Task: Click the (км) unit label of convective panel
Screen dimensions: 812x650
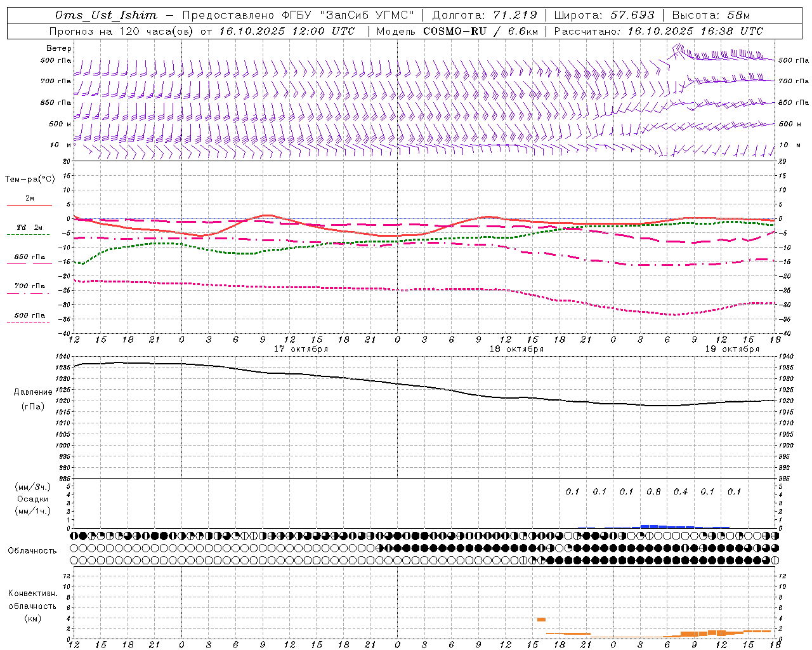Action: [33, 618]
